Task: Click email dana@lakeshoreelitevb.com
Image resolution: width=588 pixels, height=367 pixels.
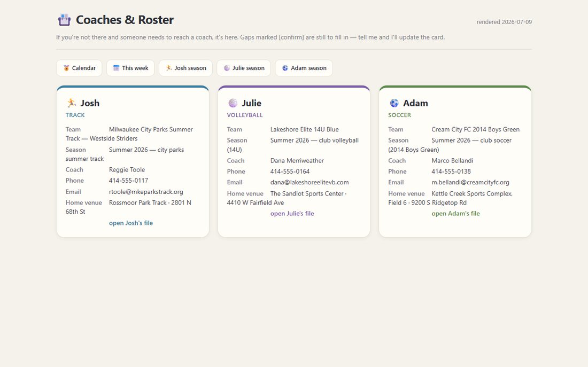Action: [310, 182]
